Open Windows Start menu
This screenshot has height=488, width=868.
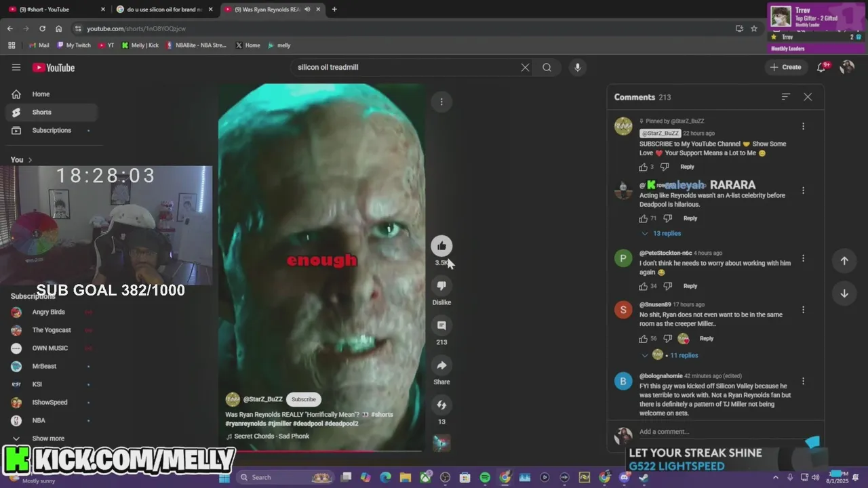point(224,477)
